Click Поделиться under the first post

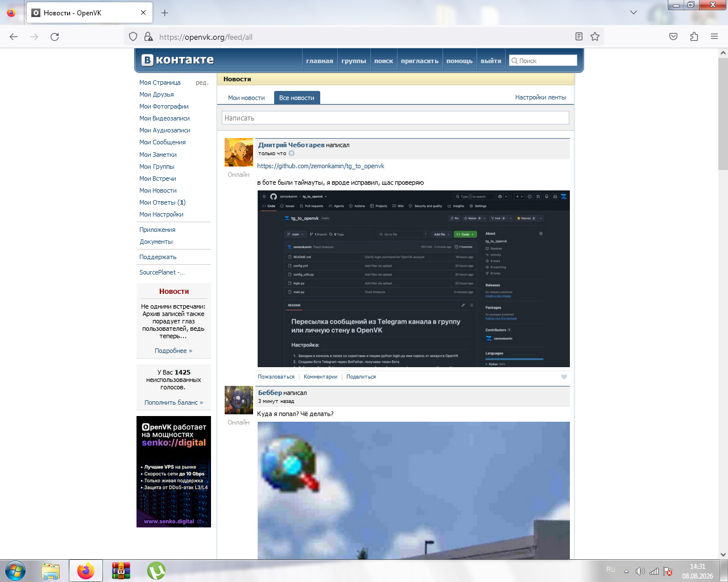click(x=361, y=377)
